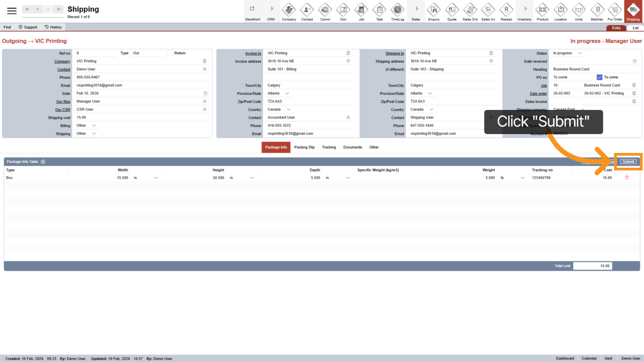Image resolution: width=644 pixels, height=362 pixels.
Task: Click the Submit button
Action: [628, 162]
